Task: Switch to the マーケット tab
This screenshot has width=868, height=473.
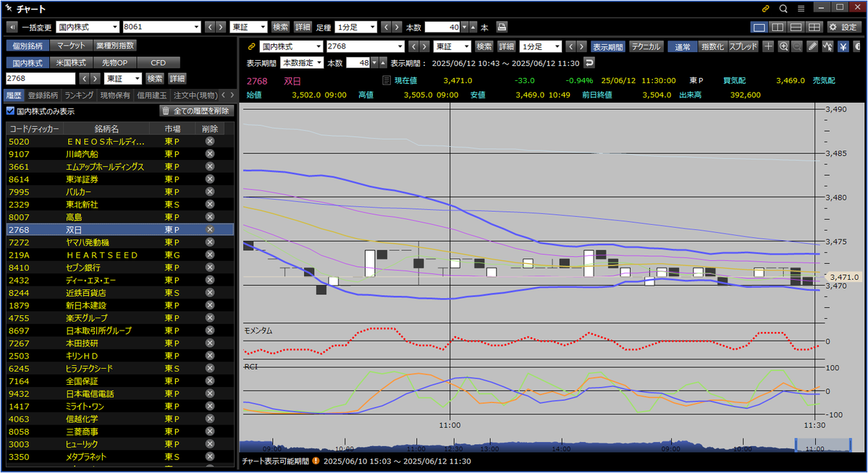Action: point(71,46)
